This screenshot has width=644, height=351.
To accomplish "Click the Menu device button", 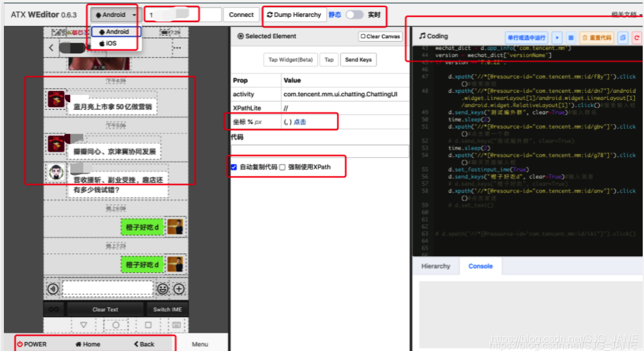I will (x=200, y=344).
